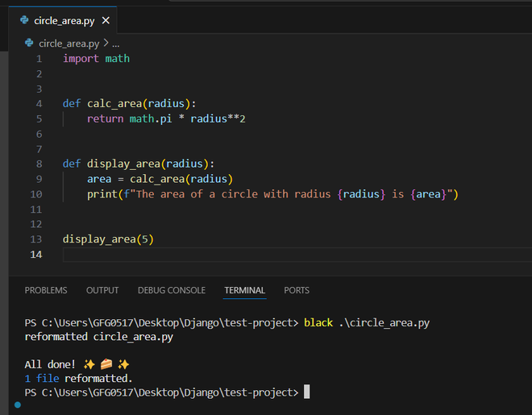Click line number 4 in the gutter
This screenshot has width=532, height=415.
coord(39,104)
